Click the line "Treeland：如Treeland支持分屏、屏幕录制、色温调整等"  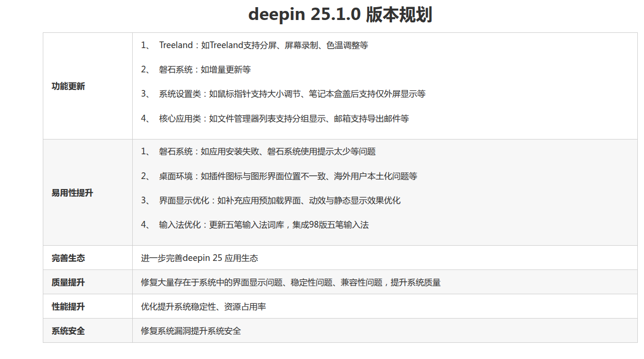(x=263, y=45)
